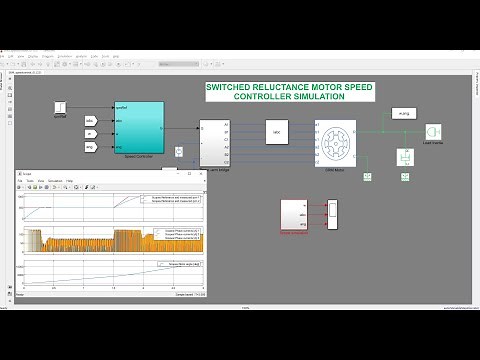Click the Stop simulation toolbar button

point(118,64)
